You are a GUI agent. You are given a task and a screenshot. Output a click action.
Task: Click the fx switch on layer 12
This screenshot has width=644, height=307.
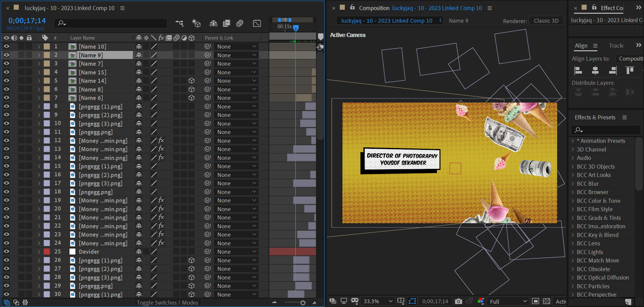(161, 140)
